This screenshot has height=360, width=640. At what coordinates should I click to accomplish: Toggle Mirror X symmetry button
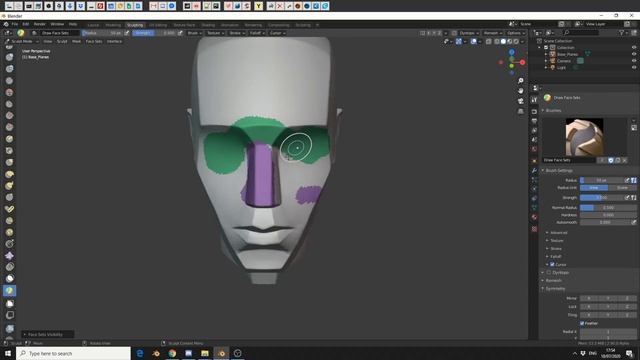click(589, 298)
